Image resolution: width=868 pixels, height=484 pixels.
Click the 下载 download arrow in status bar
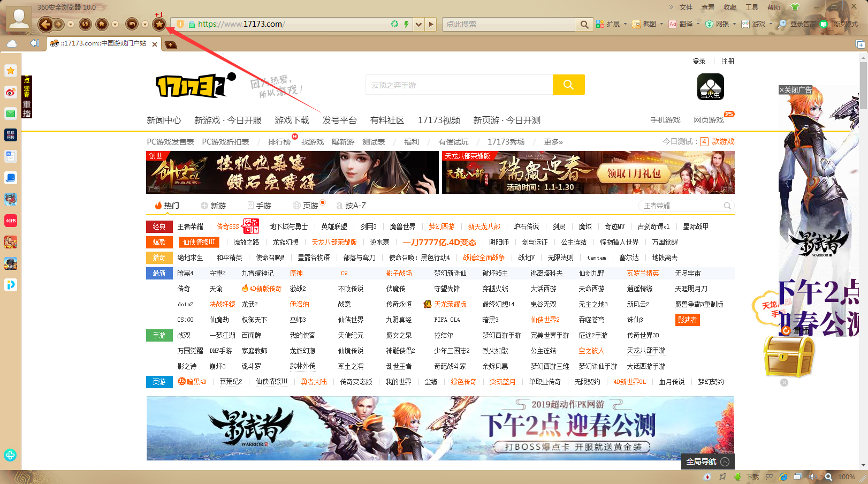[737, 477]
